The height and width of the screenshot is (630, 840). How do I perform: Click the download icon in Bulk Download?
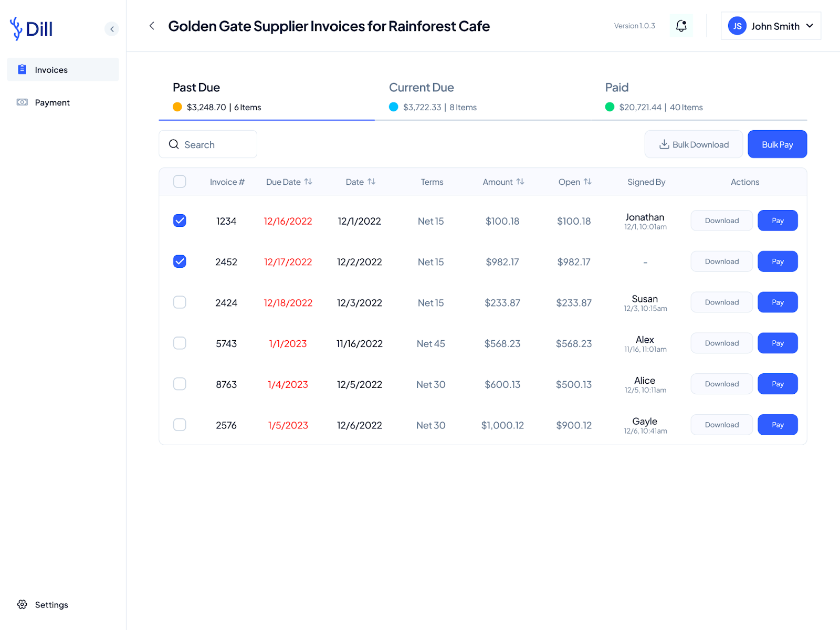click(664, 144)
